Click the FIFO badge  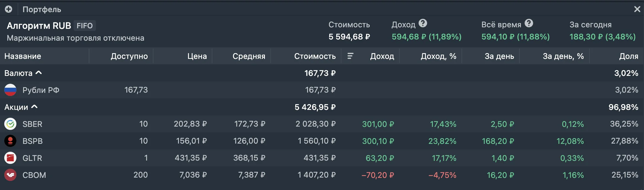pyautogui.click(x=84, y=25)
